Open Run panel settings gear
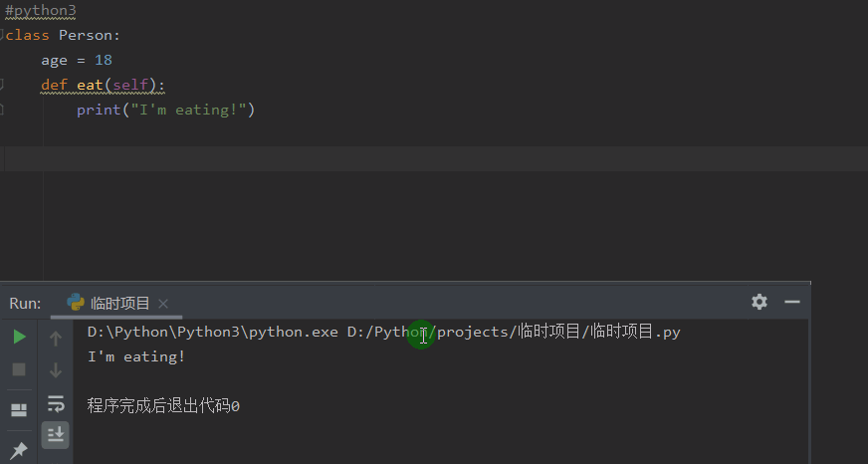 [759, 302]
